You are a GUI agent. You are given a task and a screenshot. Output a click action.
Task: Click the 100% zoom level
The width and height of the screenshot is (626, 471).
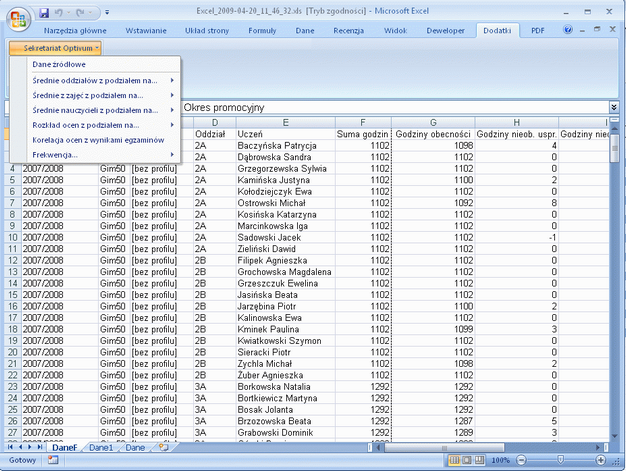pos(500,460)
